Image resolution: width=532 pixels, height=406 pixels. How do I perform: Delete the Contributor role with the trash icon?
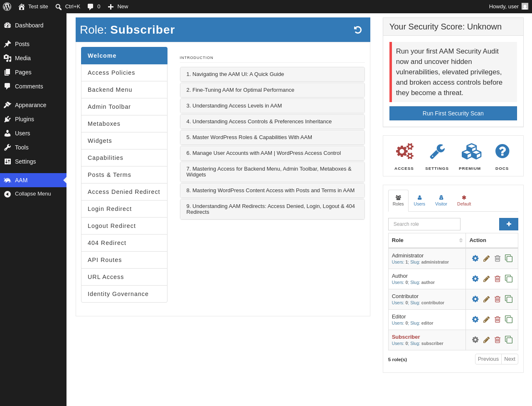(498, 299)
